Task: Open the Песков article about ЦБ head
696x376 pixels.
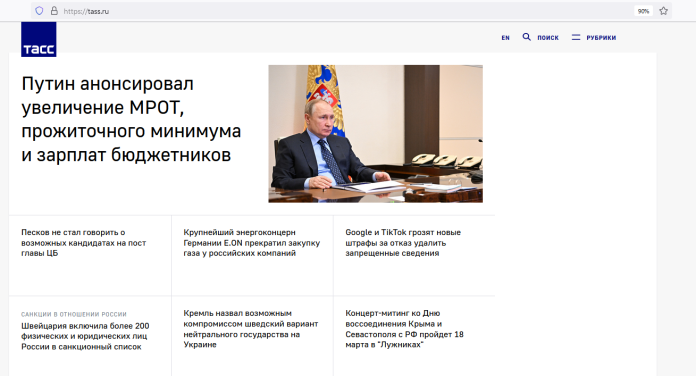Action: (83, 242)
